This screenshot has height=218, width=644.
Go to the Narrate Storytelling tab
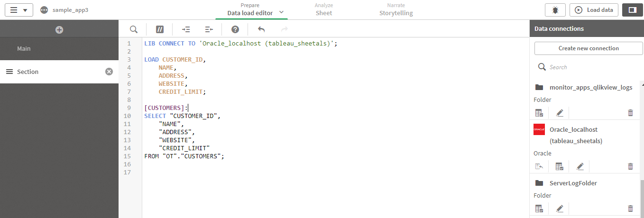[396, 9]
